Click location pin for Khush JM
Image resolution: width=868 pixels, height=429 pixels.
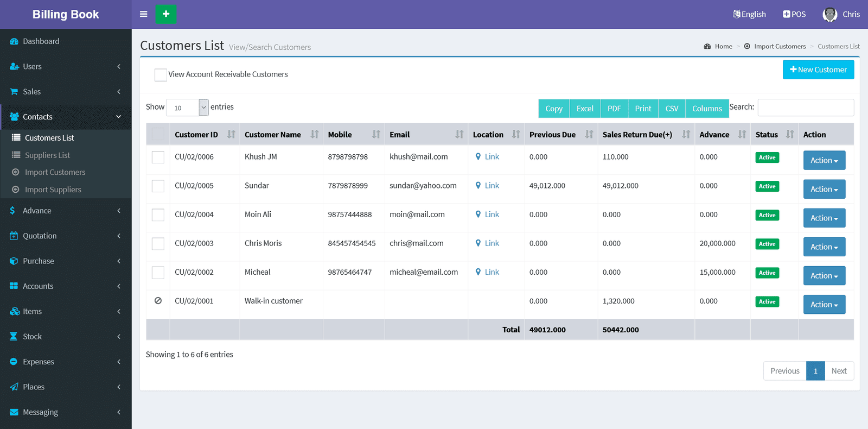pos(478,157)
